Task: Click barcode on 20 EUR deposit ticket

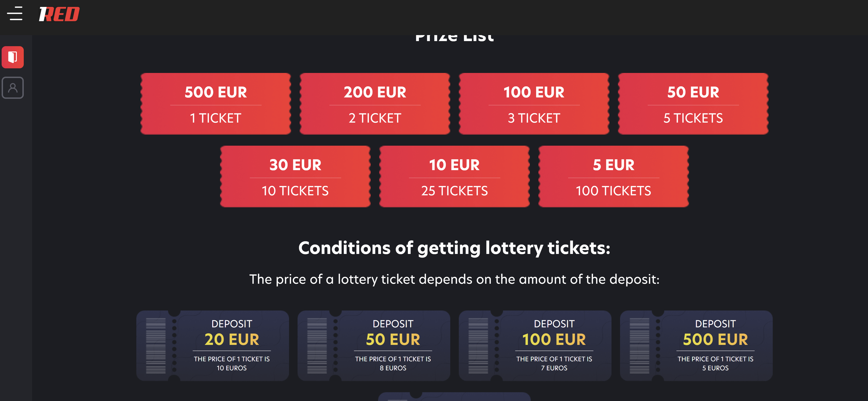Action: tap(156, 345)
